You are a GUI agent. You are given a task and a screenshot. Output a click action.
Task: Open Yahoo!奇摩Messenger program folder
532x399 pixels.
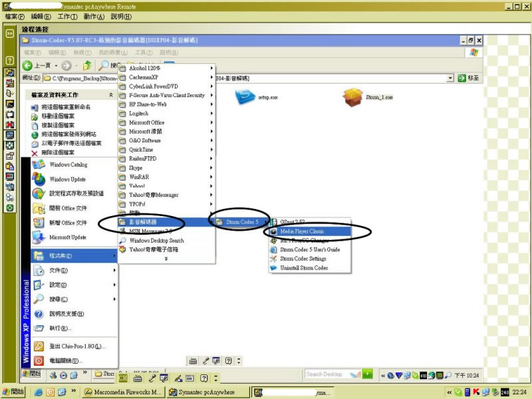click(x=167, y=195)
